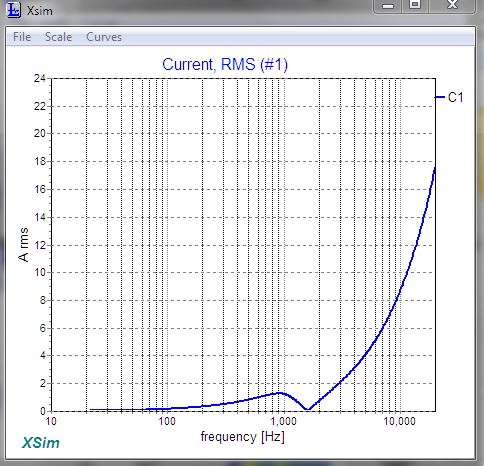Image resolution: width=484 pixels, height=466 pixels.
Task: Click the 100 frequency axis value
Action: pos(167,421)
